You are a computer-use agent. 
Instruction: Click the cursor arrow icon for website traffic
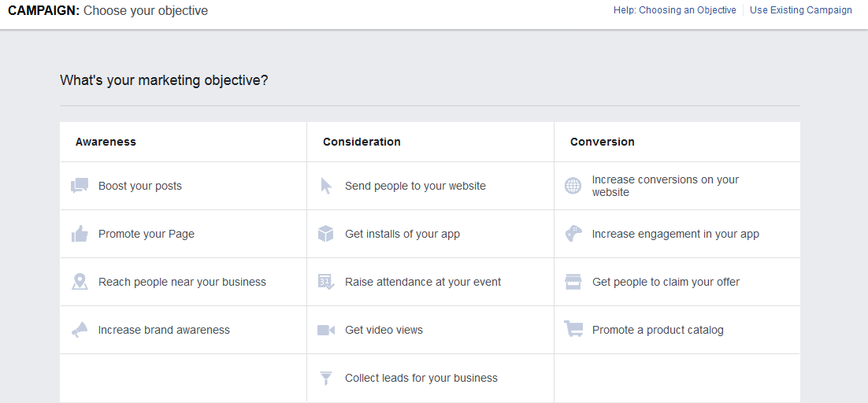(x=326, y=186)
